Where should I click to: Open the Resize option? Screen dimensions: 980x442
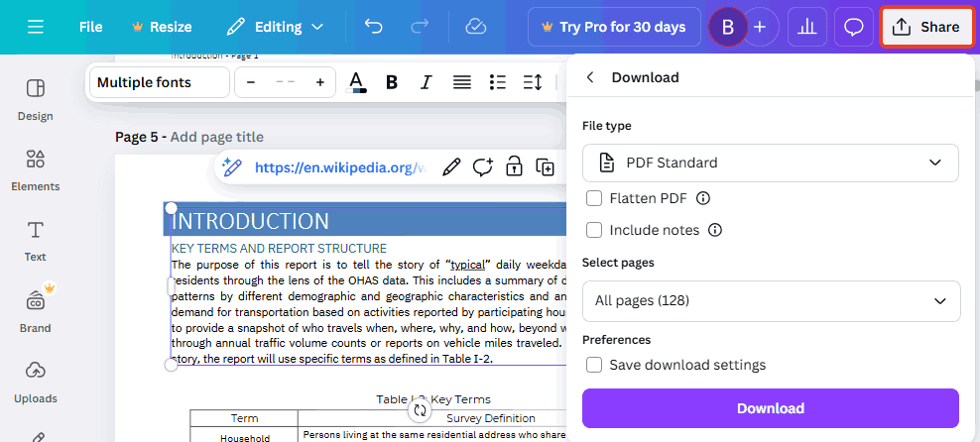coord(162,27)
